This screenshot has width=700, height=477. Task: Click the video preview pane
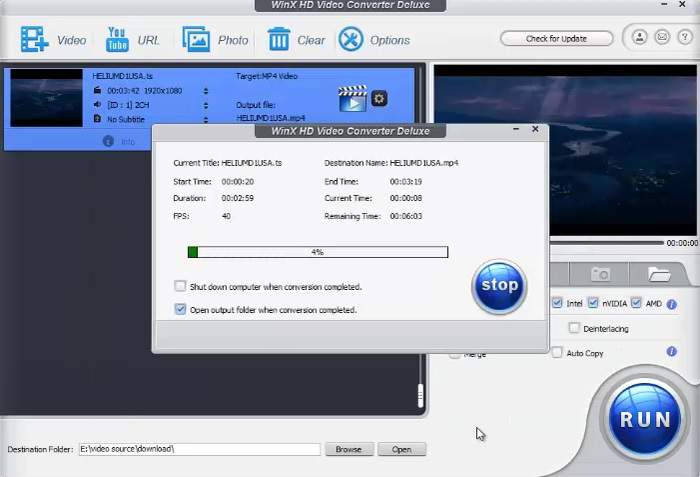[565, 150]
